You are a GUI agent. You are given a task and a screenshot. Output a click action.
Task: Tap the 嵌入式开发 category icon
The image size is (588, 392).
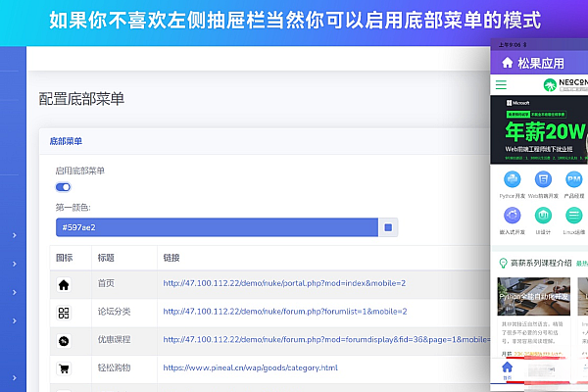pyautogui.click(x=513, y=216)
